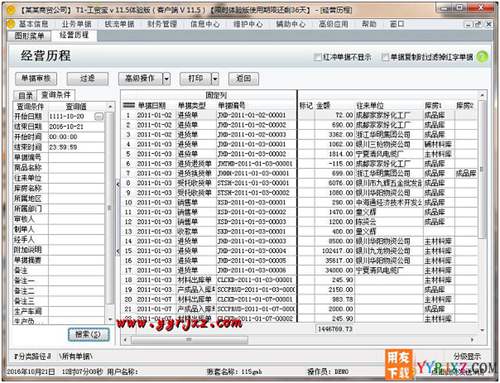Screen dimensions: 500x383
Task: Click the 单据审核 button
Action: click(x=36, y=79)
